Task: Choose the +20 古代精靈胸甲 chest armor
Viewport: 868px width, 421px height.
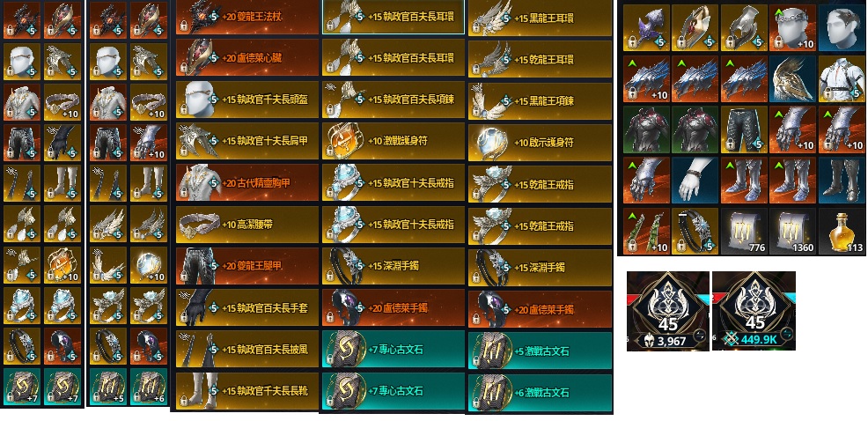Action: coord(246,183)
